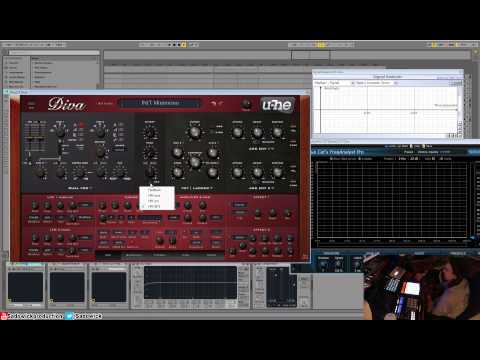
Task: Click the Diva logo
Action: [x=66, y=104]
